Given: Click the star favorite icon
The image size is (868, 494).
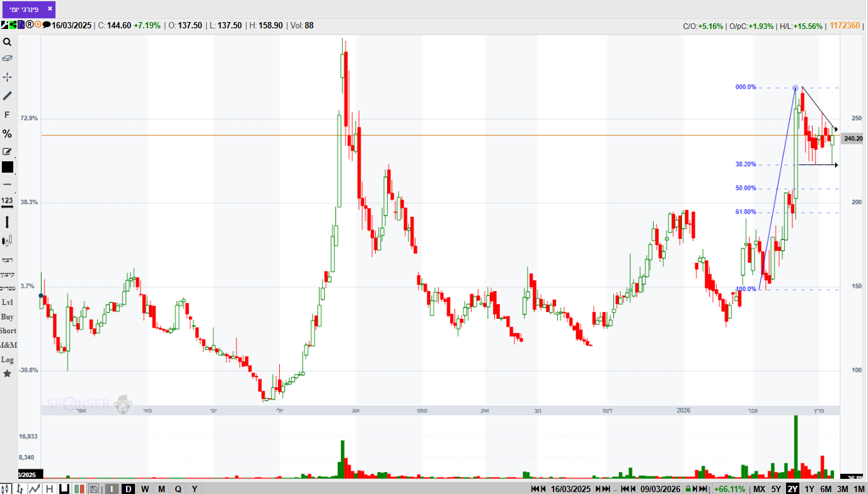Looking at the screenshot, I should click(7, 374).
